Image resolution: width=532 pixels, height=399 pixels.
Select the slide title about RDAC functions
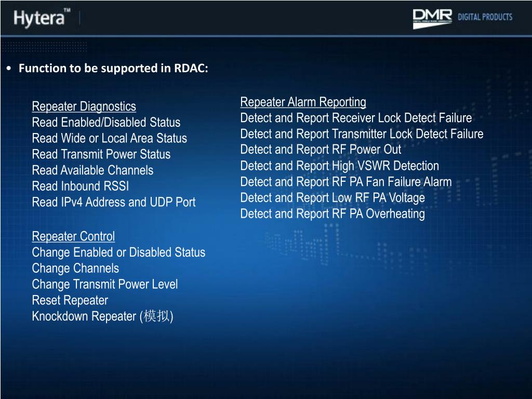click(x=113, y=69)
